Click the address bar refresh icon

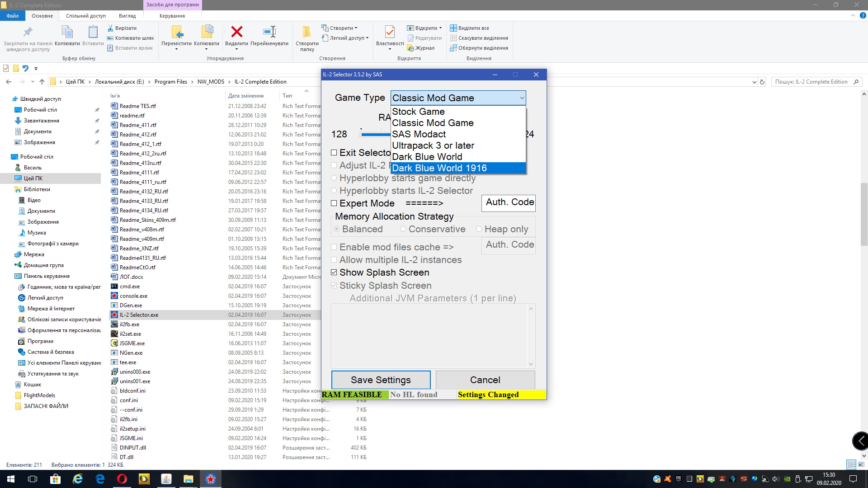click(762, 82)
